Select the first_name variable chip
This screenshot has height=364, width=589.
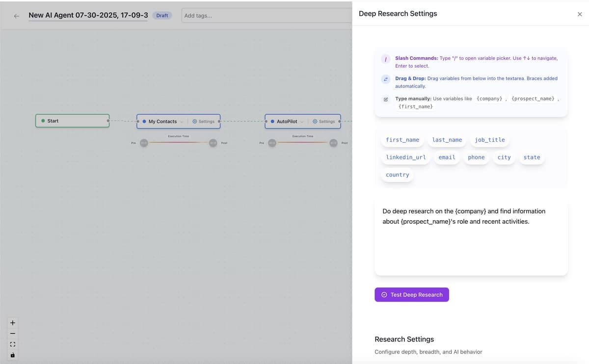point(402,140)
